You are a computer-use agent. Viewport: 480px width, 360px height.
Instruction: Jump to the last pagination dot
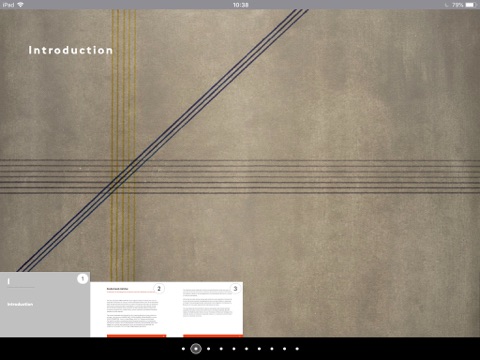tap(297, 349)
